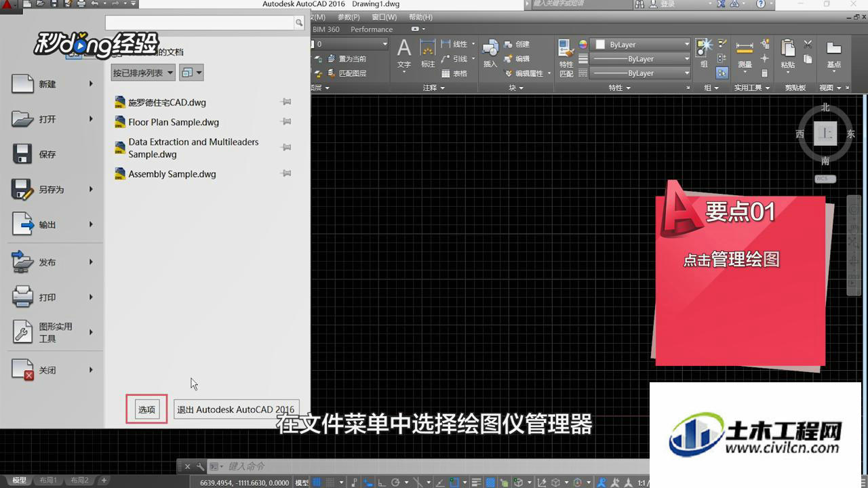Open the 按已排序列表 sort dropdown

[x=143, y=73]
